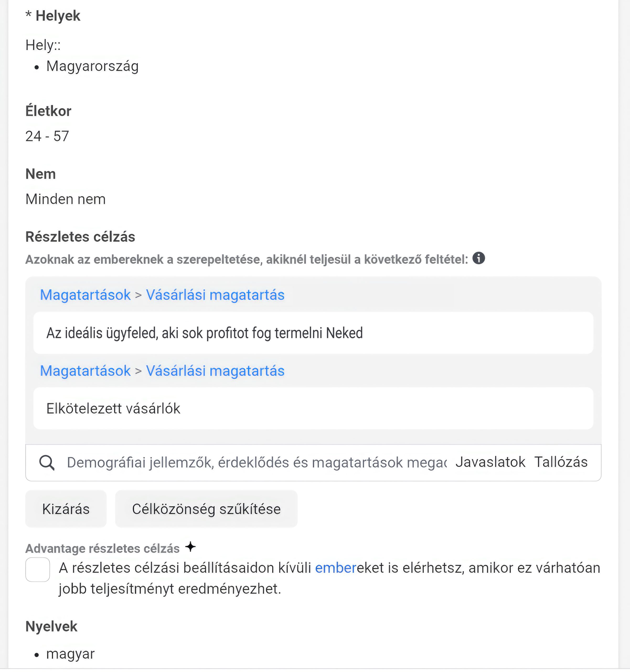
Task: Click the second Vásárlási magatartás link
Action: [215, 370]
